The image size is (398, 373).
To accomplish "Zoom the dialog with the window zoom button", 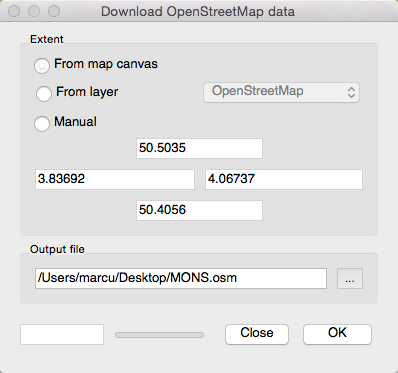I will pyautogui.click(x=54, y=11).
